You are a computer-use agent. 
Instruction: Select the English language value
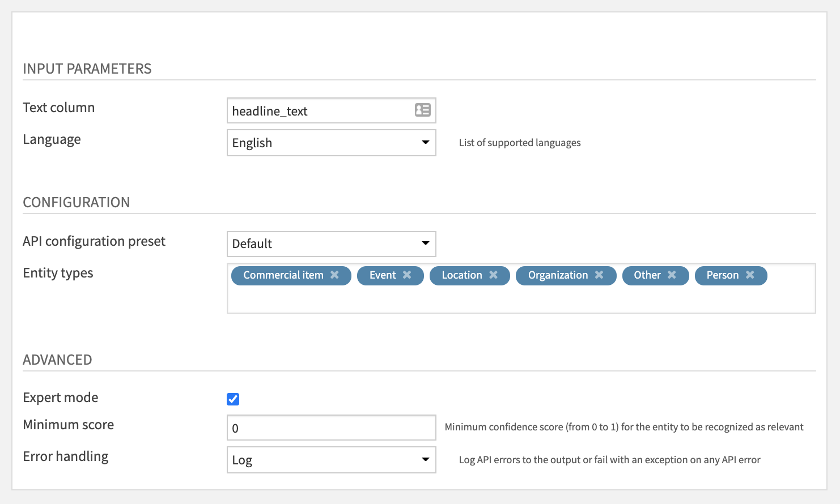pos(252,143)
